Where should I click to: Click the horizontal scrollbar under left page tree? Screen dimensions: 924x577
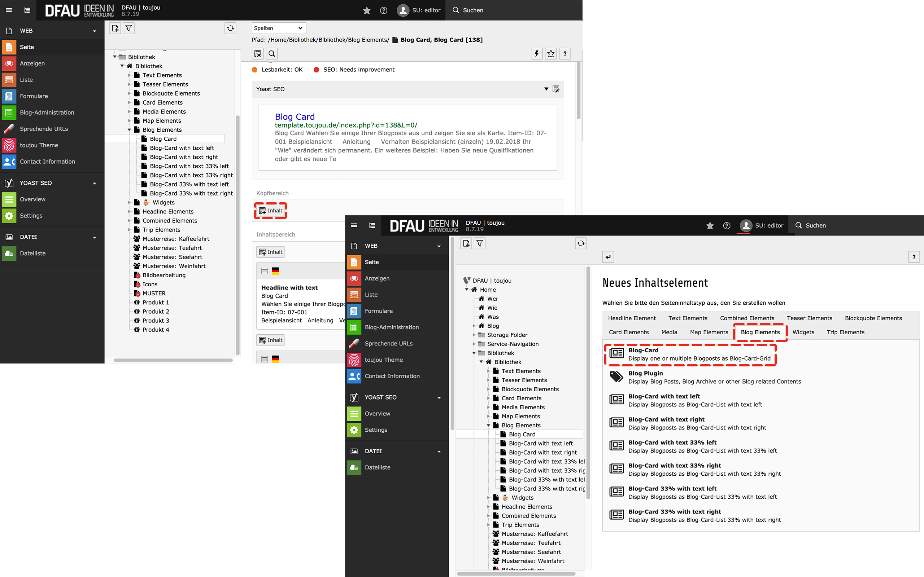173,360
